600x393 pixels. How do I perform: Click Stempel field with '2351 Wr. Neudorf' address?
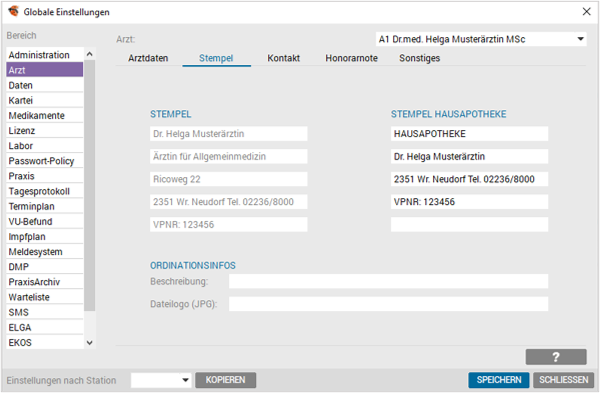228,202
